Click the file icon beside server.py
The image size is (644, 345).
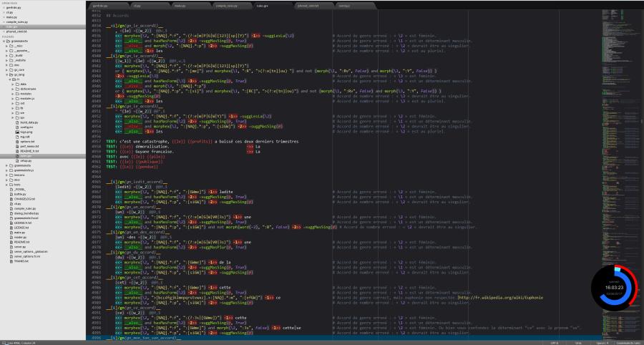(11, 247)
